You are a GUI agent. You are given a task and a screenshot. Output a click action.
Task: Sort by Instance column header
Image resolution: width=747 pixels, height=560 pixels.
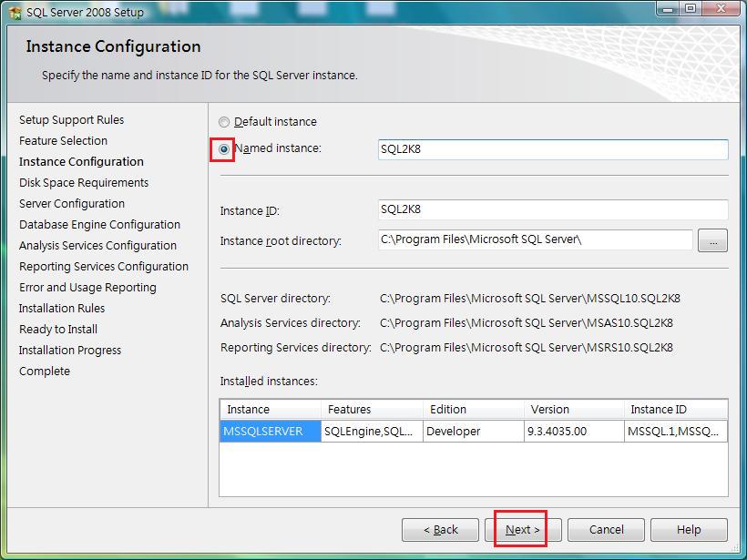[x=271, y=410]
